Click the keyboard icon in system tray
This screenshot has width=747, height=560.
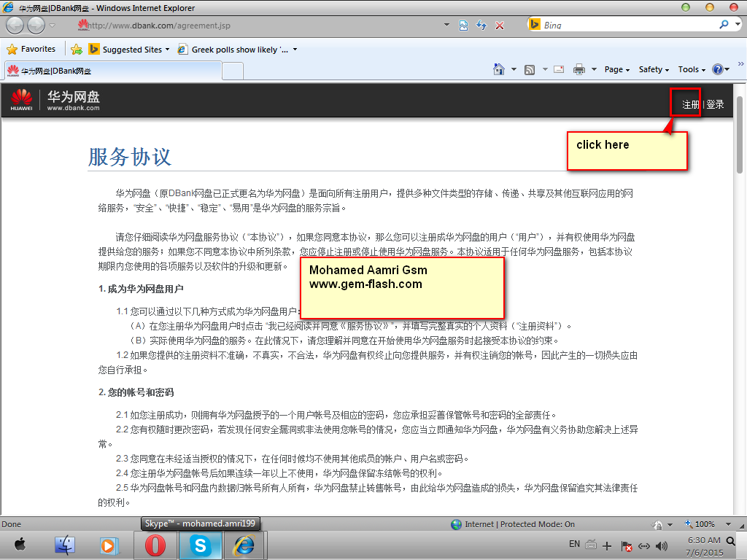[591, 544]
